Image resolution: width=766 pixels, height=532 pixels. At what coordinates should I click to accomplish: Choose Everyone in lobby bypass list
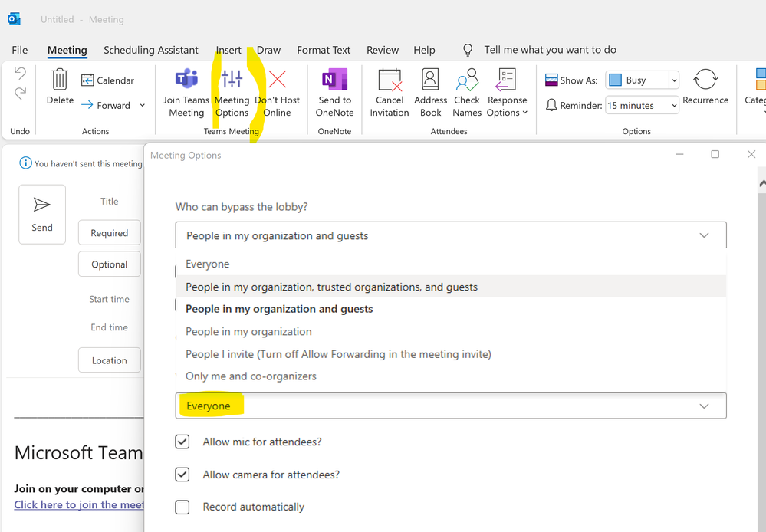pos(451,264)
